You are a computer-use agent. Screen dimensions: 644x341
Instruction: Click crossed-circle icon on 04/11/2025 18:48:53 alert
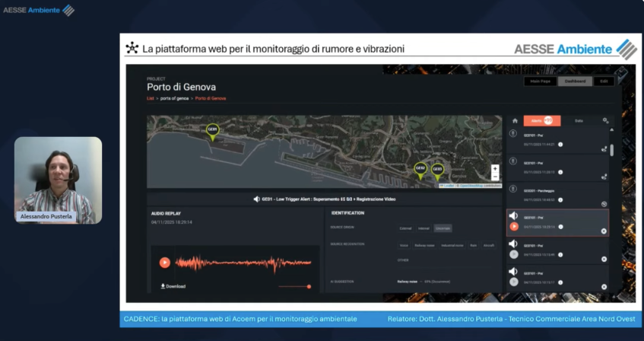(x=604, y=204)
